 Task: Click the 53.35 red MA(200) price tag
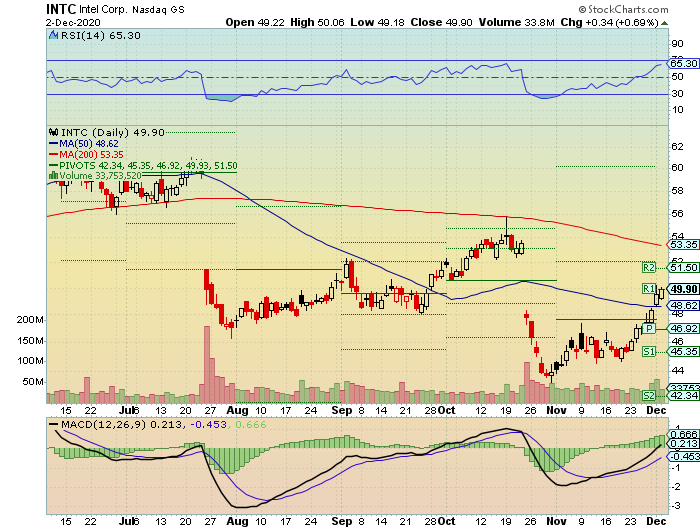pyautogui.click(x=683, y=244)
